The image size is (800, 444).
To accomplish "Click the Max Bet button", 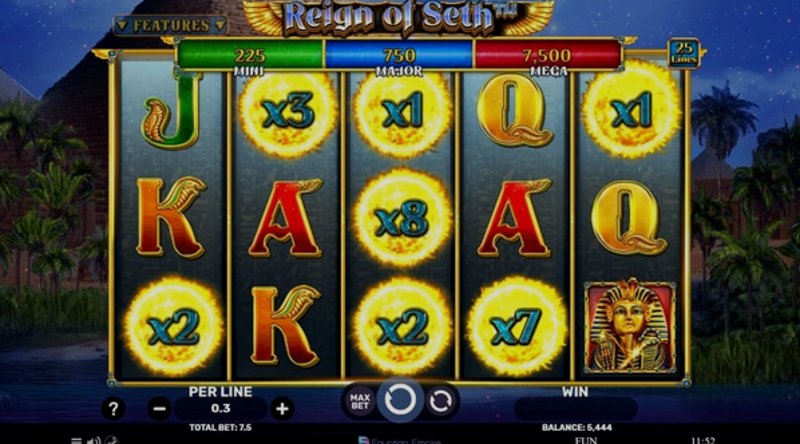I will [x=360, y=401].
